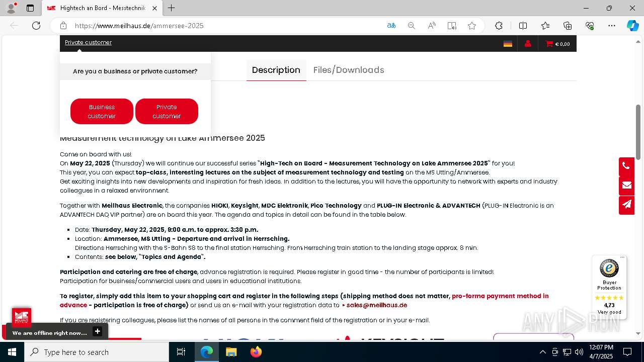Click the Meilhaus chat logo
The width and height of the screenshot is (644, 362).
pyautogui.click(x=22, y=317)
